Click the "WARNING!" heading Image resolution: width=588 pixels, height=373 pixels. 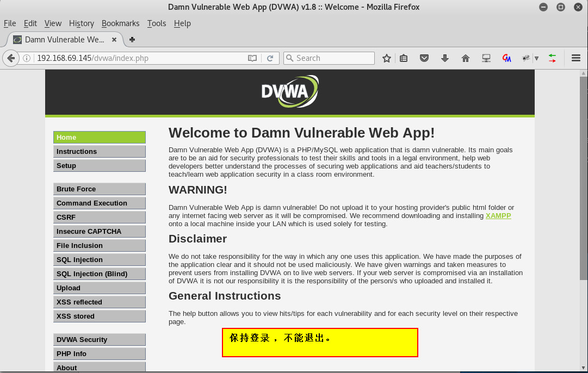tap(197, 190)
